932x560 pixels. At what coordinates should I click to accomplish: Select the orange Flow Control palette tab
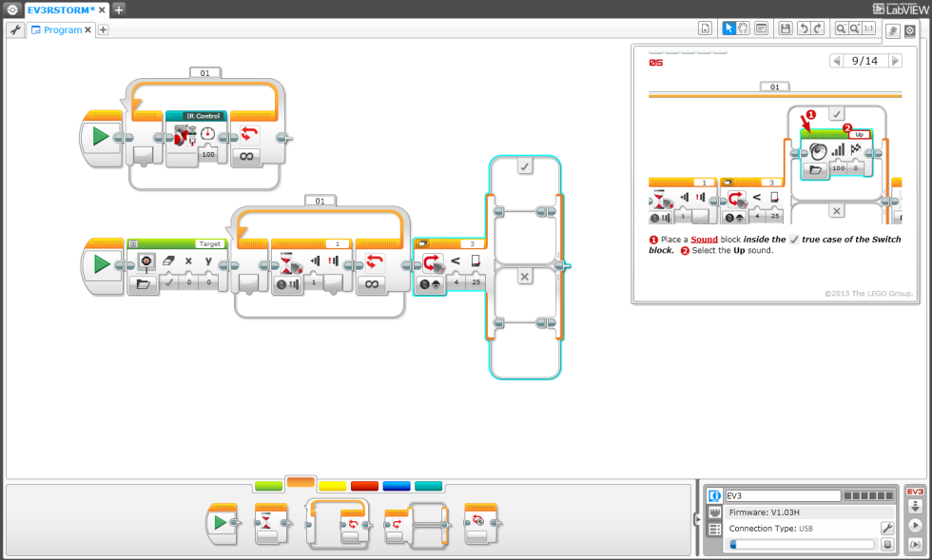tap(301, 484)
